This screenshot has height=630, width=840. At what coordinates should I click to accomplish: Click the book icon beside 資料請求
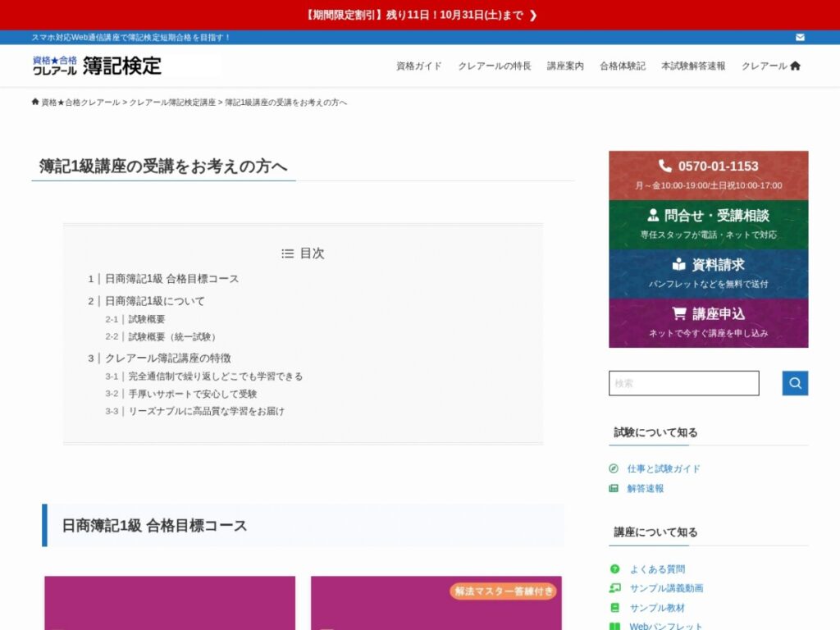click(678, 264)
